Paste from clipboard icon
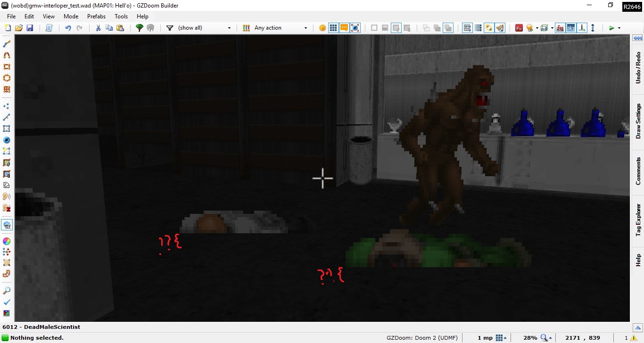644x343 pixels. pyautogui.click(x=120, y=28)
